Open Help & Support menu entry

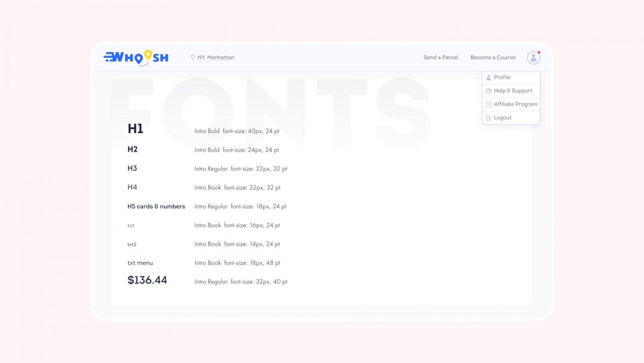(x=511, y=91)
